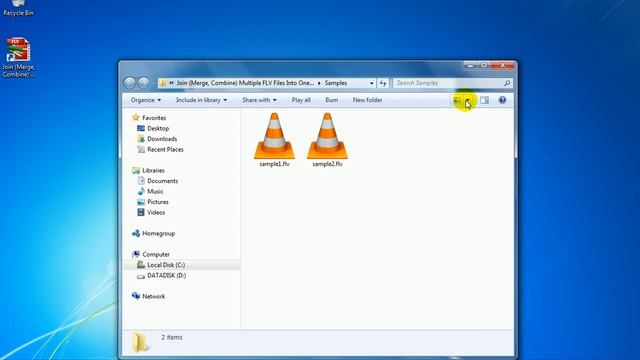This screenshot has height=360, width=640.
Task: Open the Documents library
Action: tap(162, 181)
